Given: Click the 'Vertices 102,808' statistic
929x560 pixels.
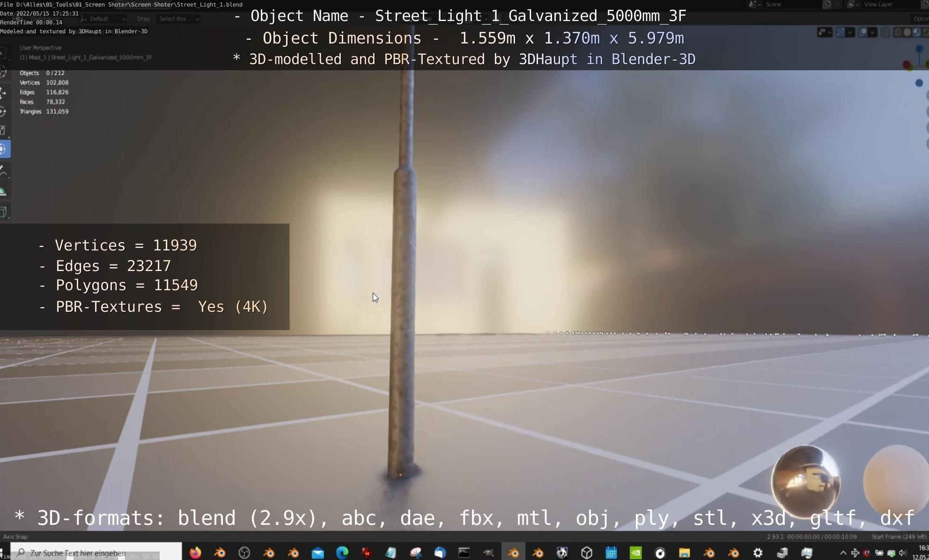Looking at the screenshot, I should click(x=44, y=82).
